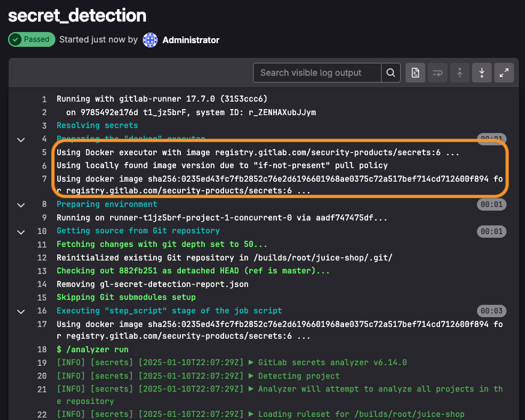525x420 pixels.
Task: Click Removing gl-secret-detection-report.json line
Action: (153, 284)
